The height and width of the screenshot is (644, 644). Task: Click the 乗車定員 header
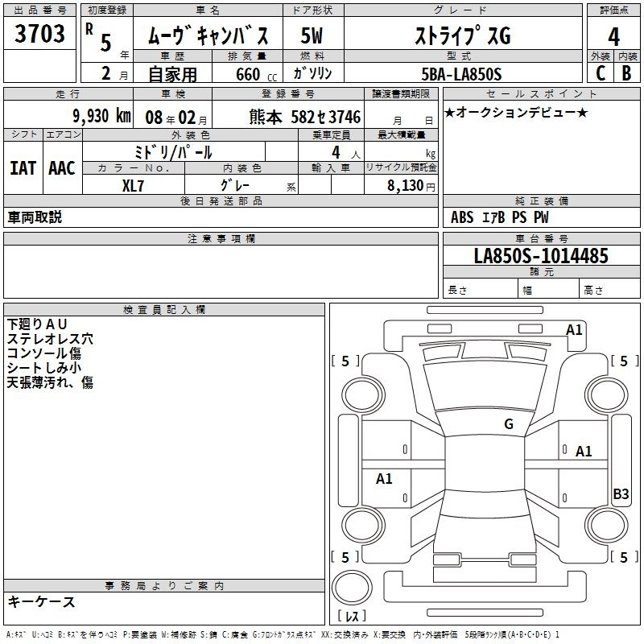[332, 134]
